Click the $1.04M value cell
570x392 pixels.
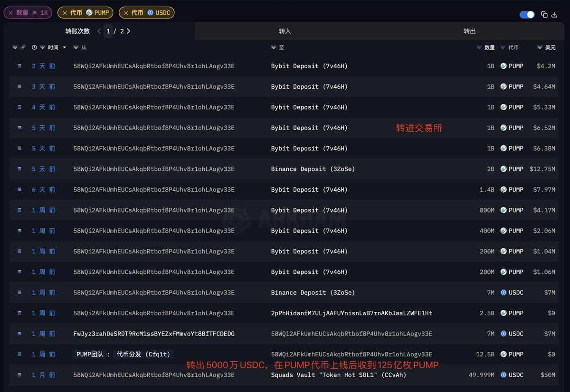click(x=544, y=252)
